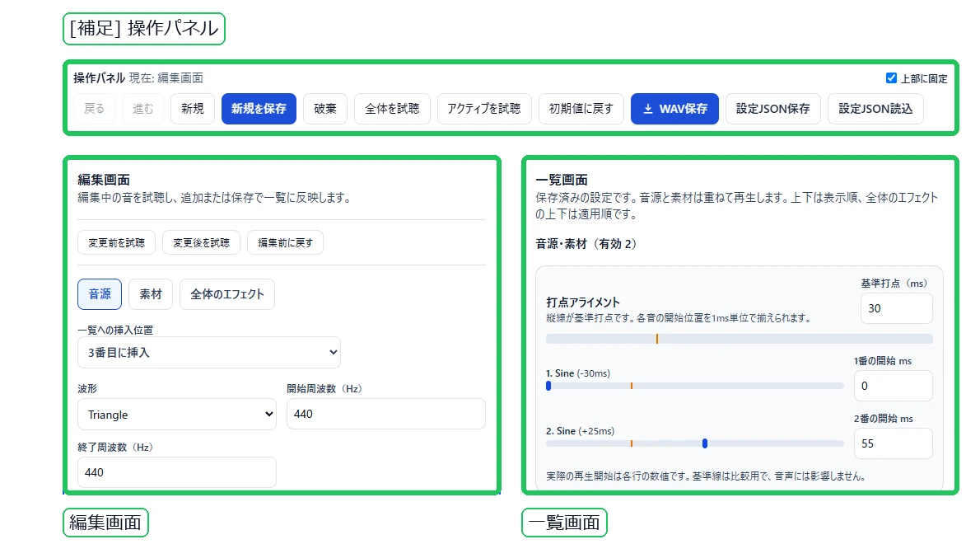Open the 一覧への挿入位置 dropdown
The image size is (980, 544).
click(208, 353)
